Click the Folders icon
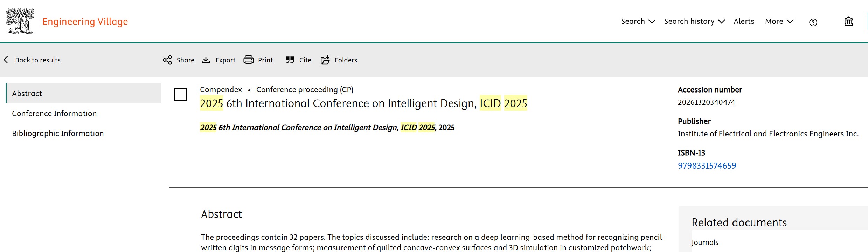The width and height of the screenshot is (868, 252). tap(325, 60)
